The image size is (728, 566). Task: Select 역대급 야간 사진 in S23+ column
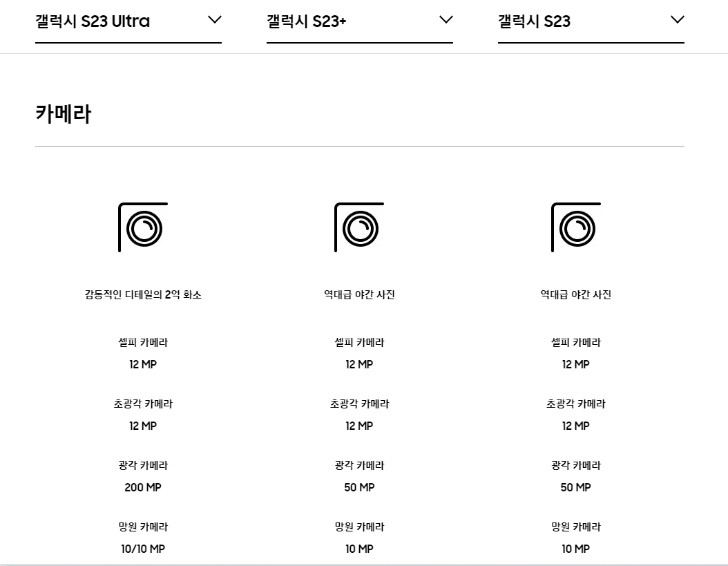point(359,294)
